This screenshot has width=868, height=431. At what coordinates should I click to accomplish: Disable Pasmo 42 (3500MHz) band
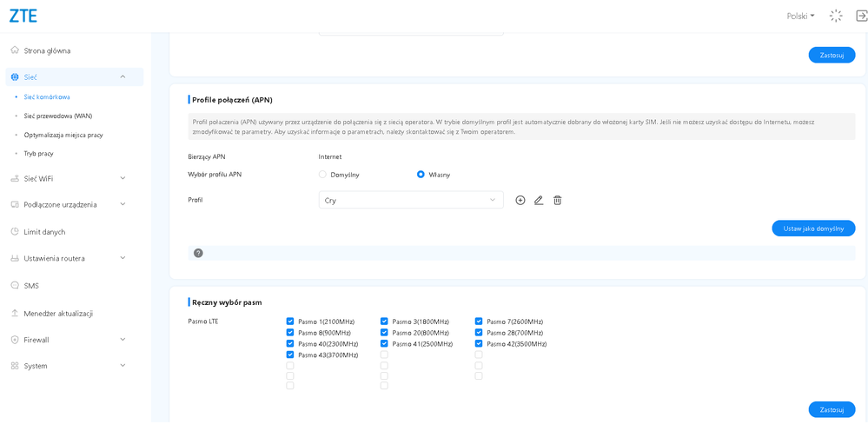click(x=479, y=344)
